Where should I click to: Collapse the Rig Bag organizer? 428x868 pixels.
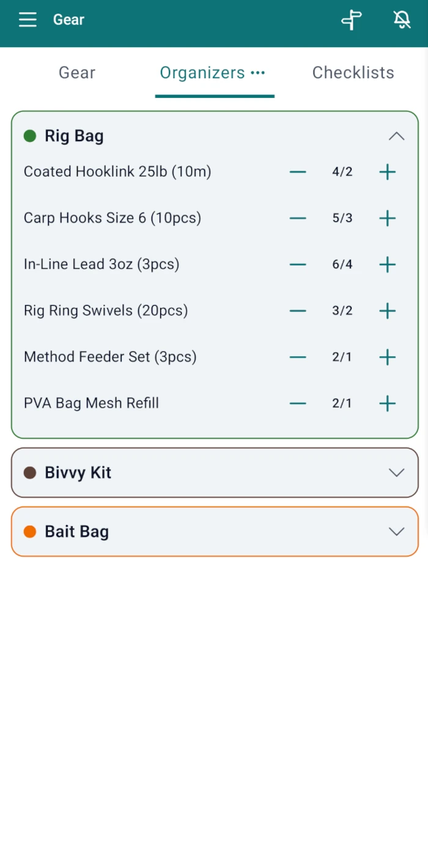point(397,136)
